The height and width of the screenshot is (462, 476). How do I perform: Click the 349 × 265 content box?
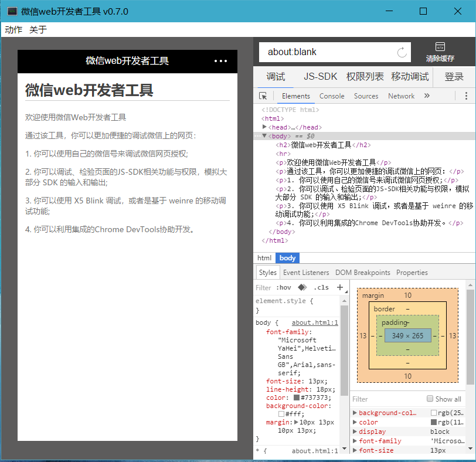pos(407,335)
